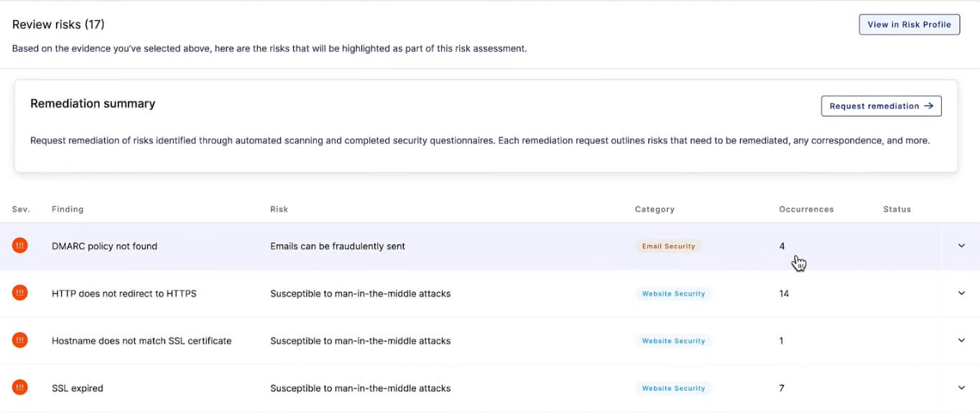Expand the HTTP does not redirect to HTTPS row
Image resolution: width=980 pixels, height=417 pixels.
point(961,293)
